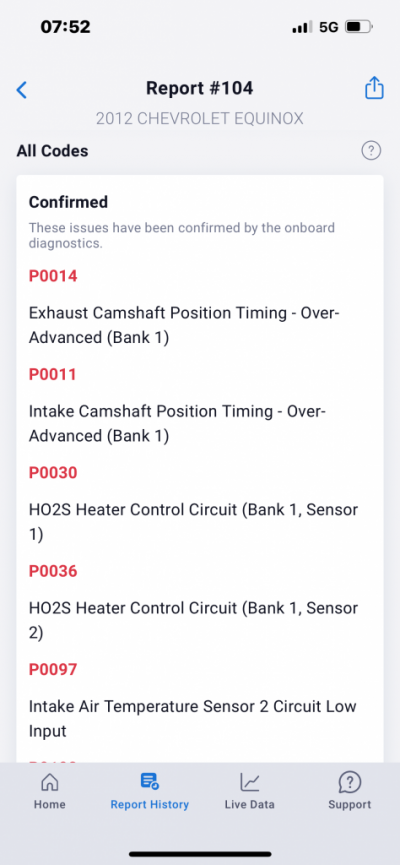Select code P0011

52,375
